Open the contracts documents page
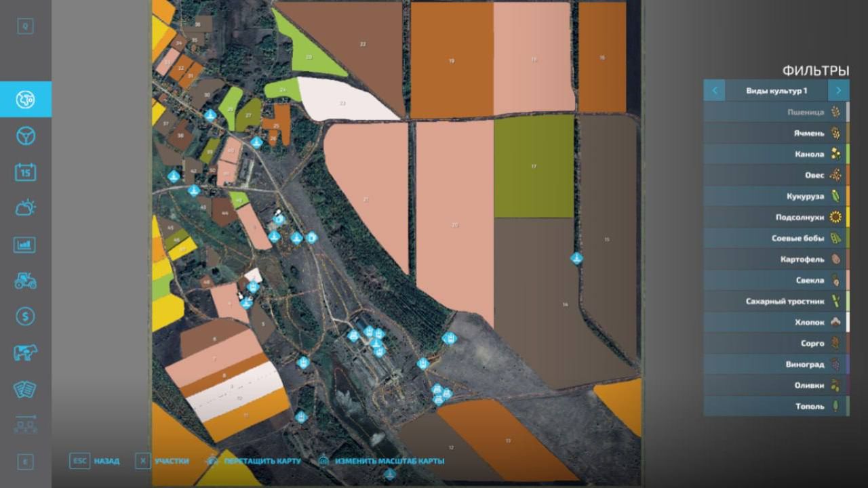 pos(25,389)
